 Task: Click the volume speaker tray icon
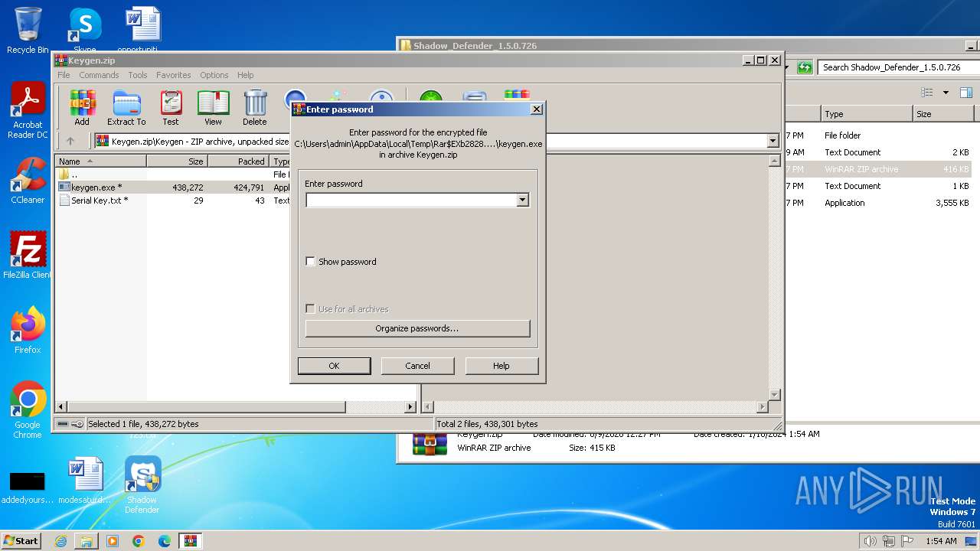coord(870,541)
